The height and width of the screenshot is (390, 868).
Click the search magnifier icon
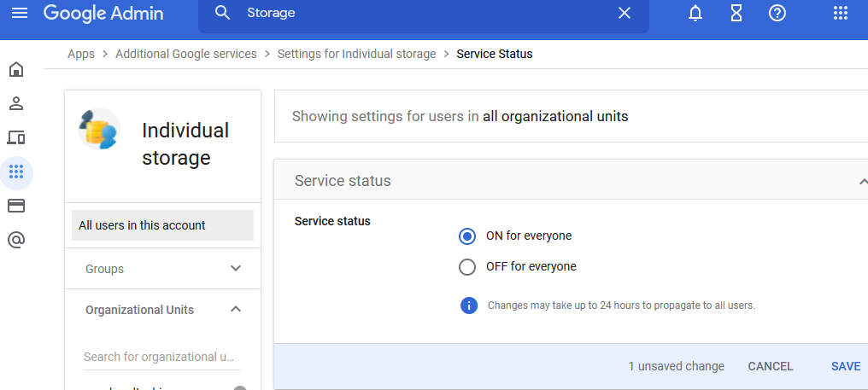coord(222,13)
